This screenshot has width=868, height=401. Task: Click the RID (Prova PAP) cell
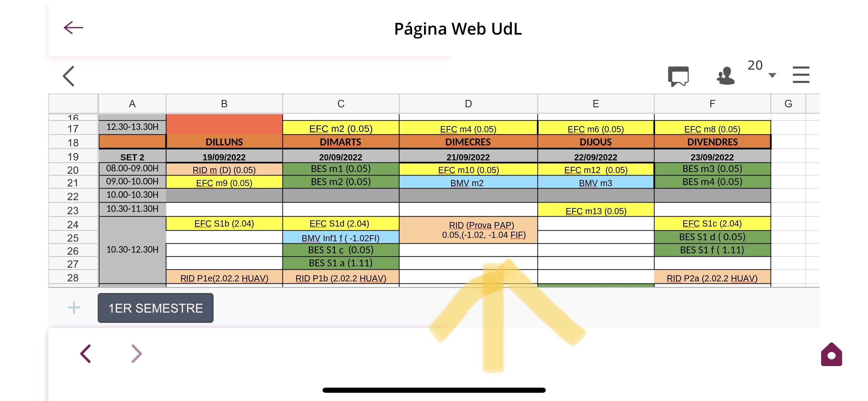[x=468, y=230]
